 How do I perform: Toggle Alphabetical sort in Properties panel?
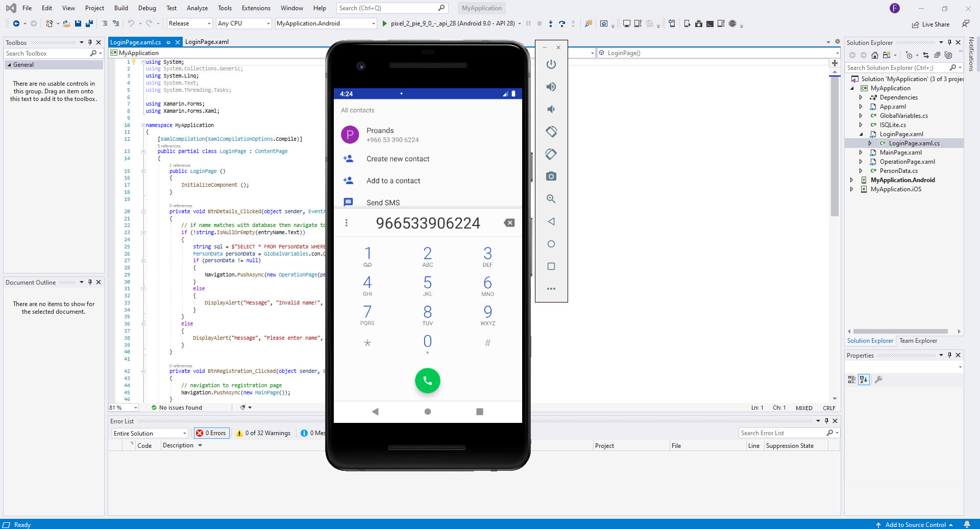(864, 380)
